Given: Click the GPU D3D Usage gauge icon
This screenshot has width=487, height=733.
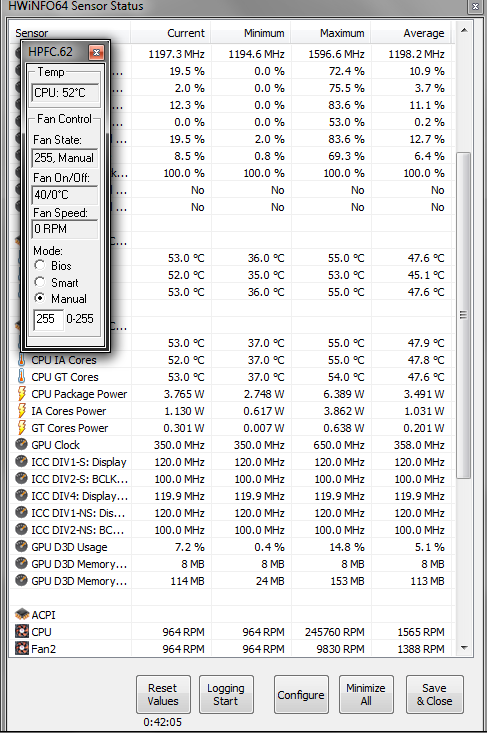Looking at the screenshot, I should (21, 546).
